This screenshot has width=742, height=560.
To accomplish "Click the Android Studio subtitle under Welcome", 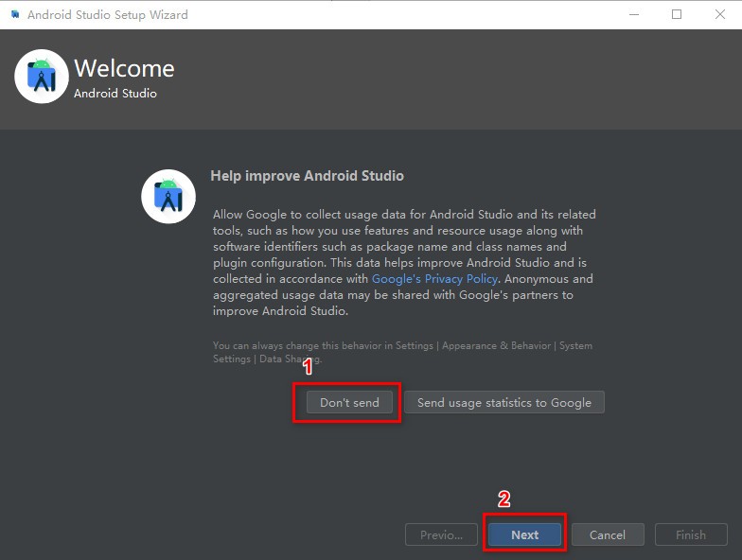I will (x=115, y=94).
